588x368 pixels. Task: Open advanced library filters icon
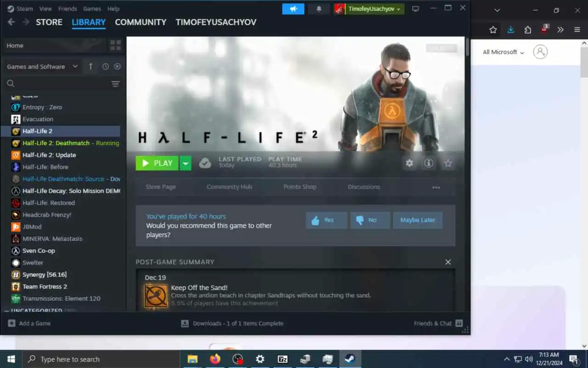[x=115, y=84]
